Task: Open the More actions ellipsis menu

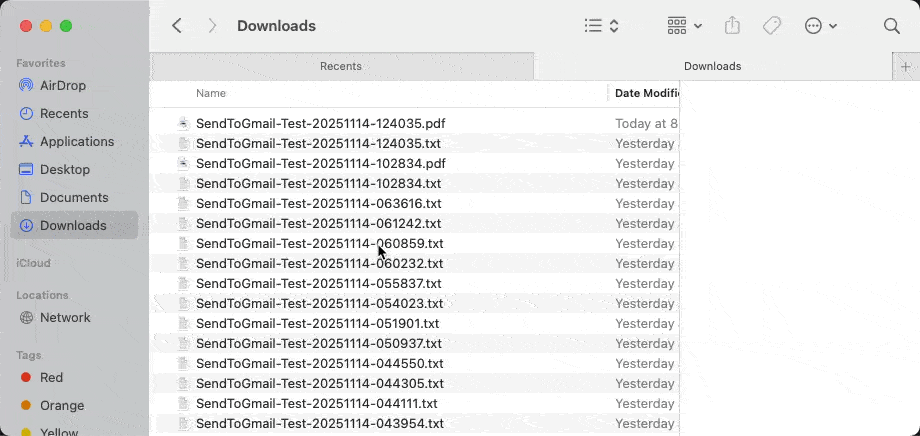Action: (820, 26)
